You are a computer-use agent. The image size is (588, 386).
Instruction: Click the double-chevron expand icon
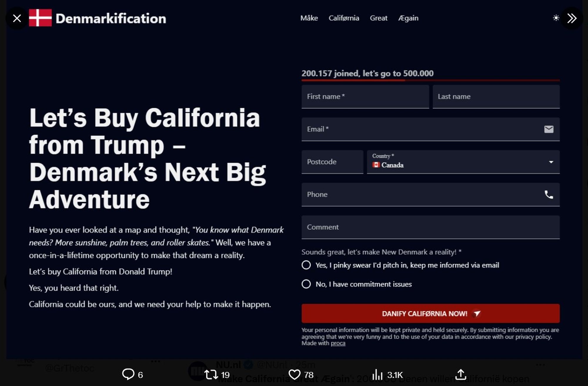point(572,18)
